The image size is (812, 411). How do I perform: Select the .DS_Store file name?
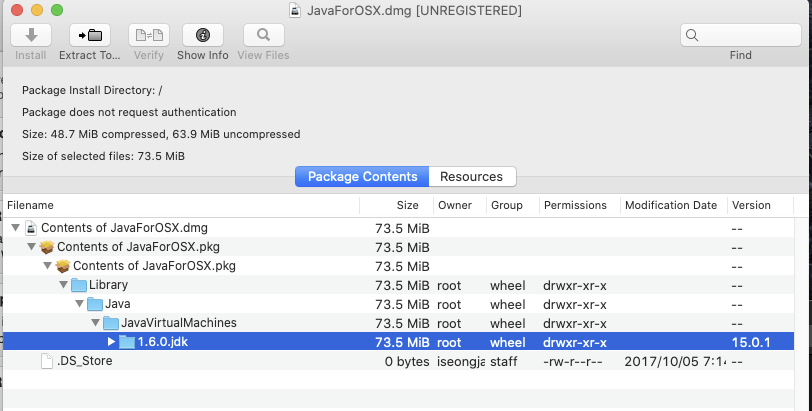pyautogui.click(x=84, y=361)
